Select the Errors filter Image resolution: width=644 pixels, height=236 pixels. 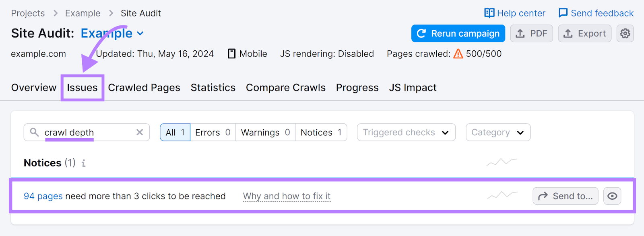(x=213, y=132)
